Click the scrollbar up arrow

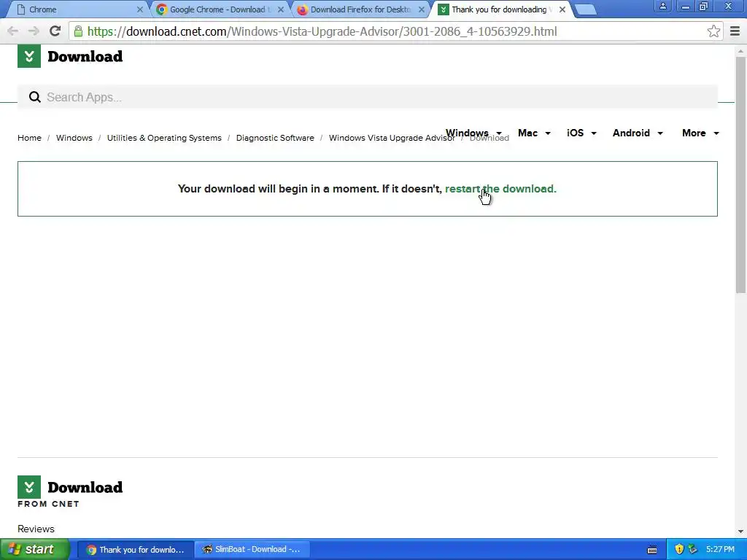point(740,50)
